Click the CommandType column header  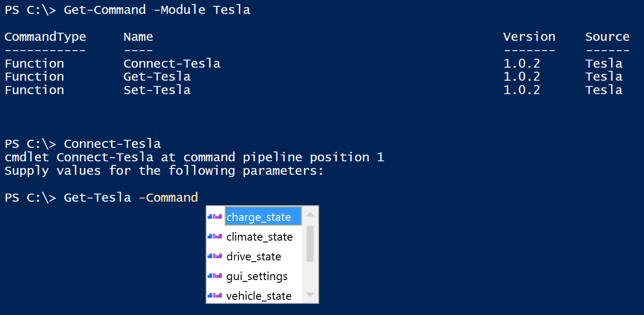[45, 37]
